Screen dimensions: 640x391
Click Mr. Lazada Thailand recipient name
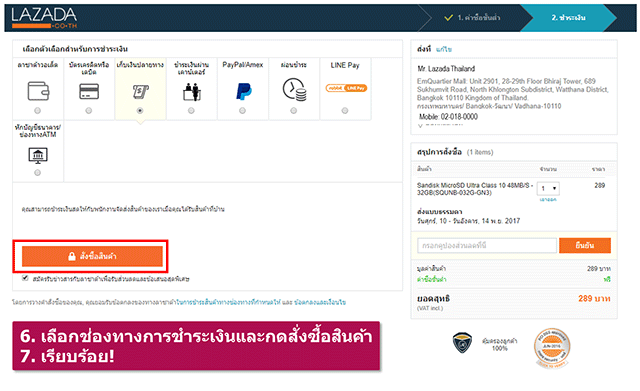click(x=446, y=69)
